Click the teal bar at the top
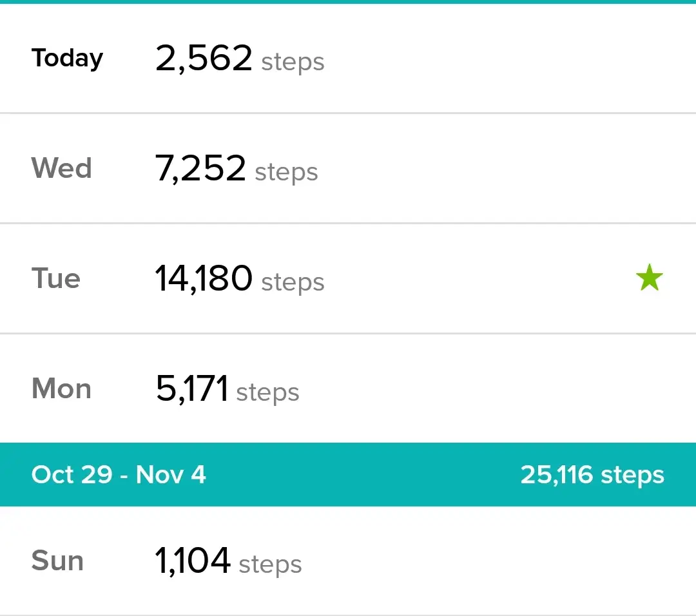Image resolution: width=696 pixels, height=616 pixels. click(348, 2)
